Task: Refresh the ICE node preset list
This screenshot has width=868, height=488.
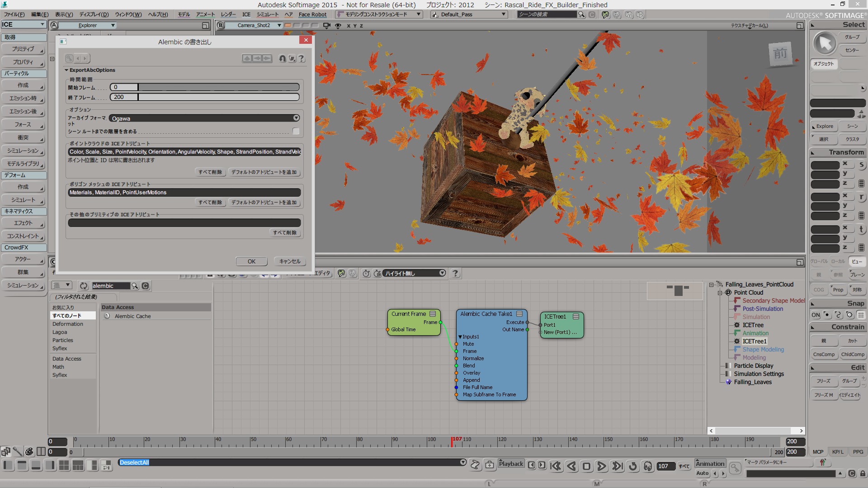Action: (x=84, y=286)
